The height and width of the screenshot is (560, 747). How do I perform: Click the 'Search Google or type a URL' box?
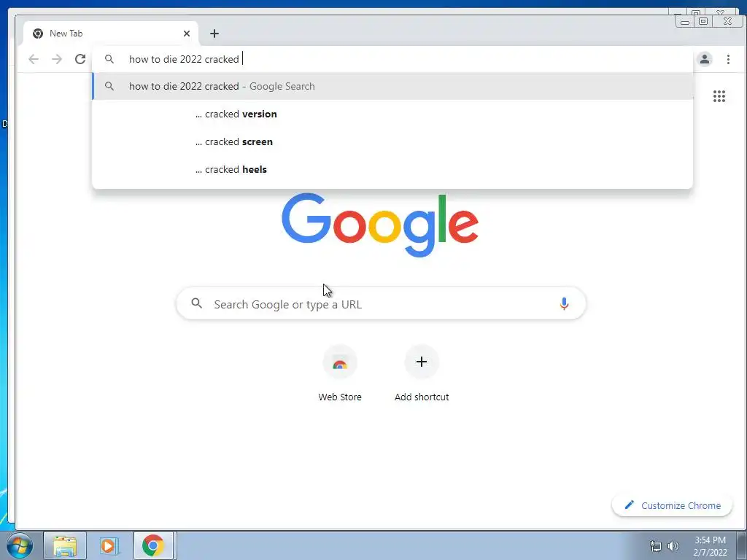(x=381, y=303)
